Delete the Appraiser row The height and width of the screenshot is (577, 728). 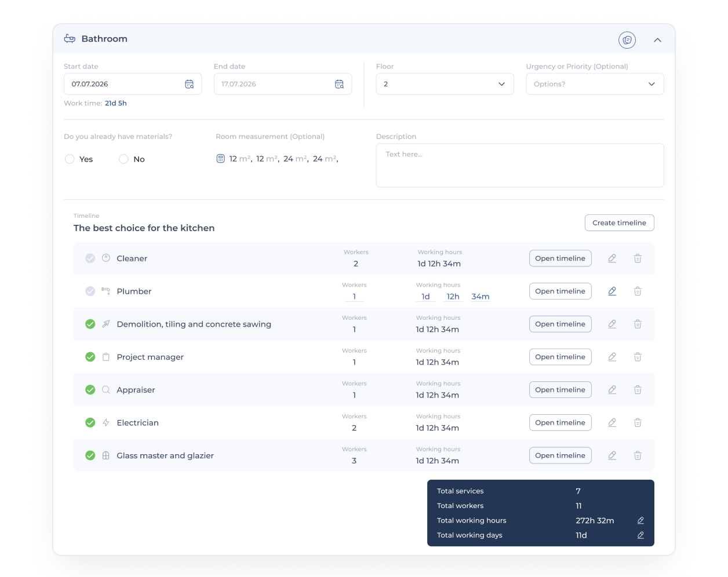click(x=638, y=390)
